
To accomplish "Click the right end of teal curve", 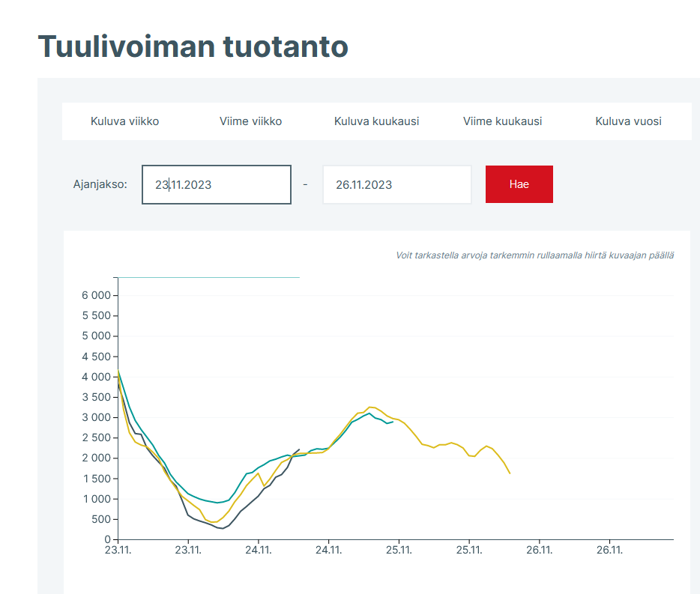I will tap(392, 422).
